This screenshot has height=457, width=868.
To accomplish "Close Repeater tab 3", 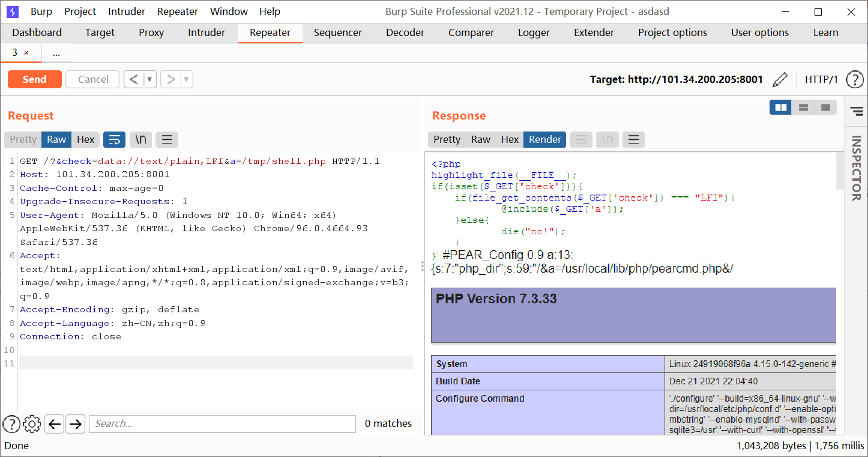I will tap(26, 53).
